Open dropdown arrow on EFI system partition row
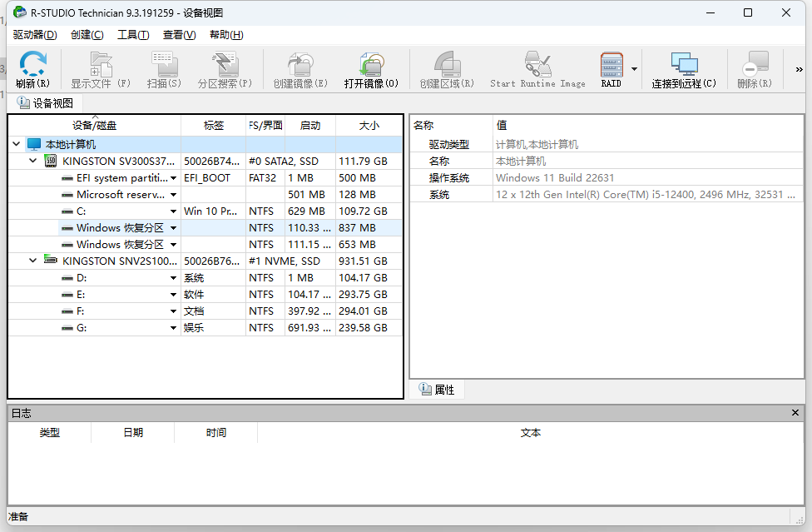The height and width of the screenshot is (532, 812). (x=174, y=178)
